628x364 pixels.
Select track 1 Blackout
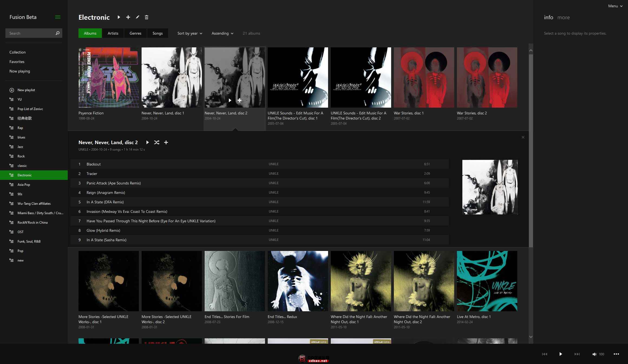coord(260,164)
